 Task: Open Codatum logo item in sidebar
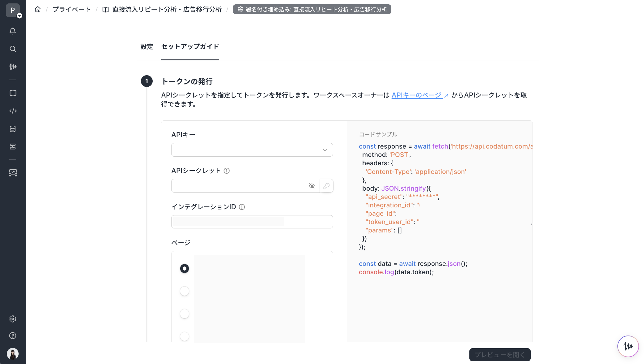(x=13, y=67)
